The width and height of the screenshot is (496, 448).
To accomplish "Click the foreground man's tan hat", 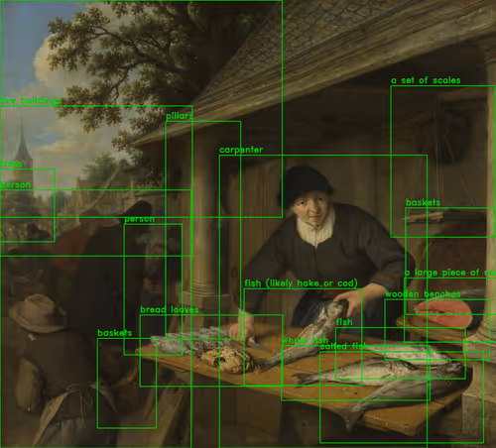I will pyautogui.click(x=37, y=313).
